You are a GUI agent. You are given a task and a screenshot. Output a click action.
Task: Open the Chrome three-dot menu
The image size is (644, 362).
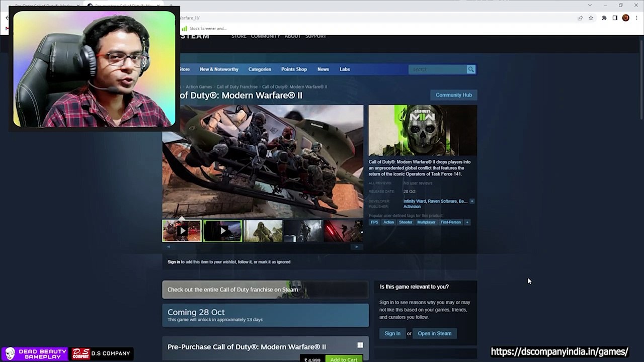click(636, 18)
